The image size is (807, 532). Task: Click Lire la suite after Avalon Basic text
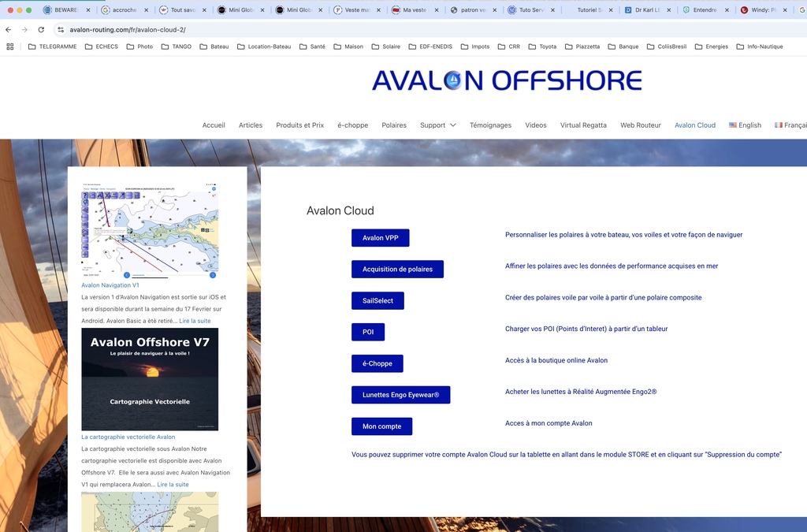pos(195,321)
